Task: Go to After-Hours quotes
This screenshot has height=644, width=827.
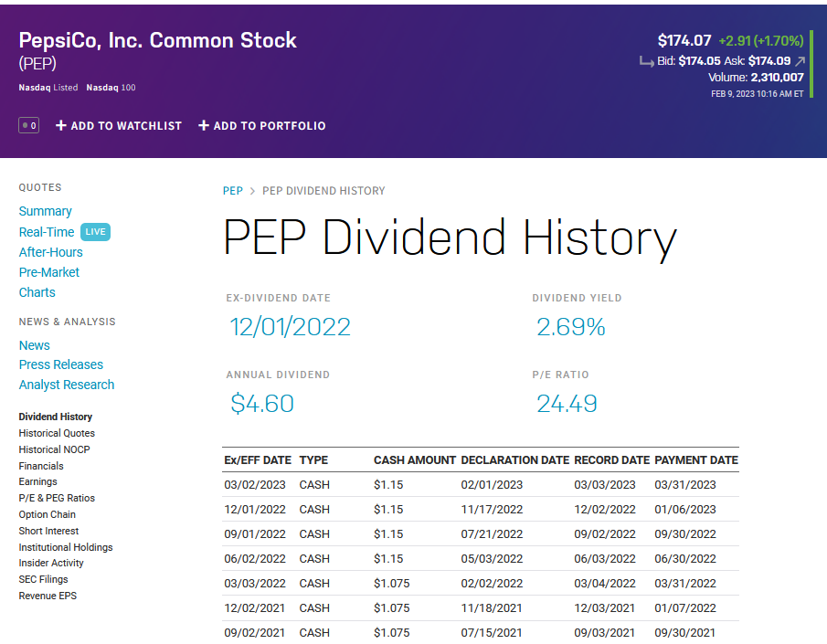Action: pos(50,252)
